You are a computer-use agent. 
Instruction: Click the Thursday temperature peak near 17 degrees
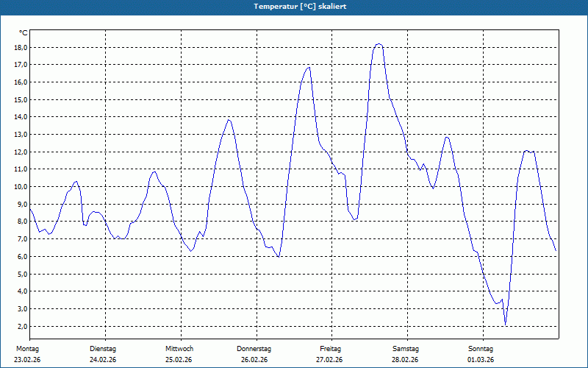(309, 68)
